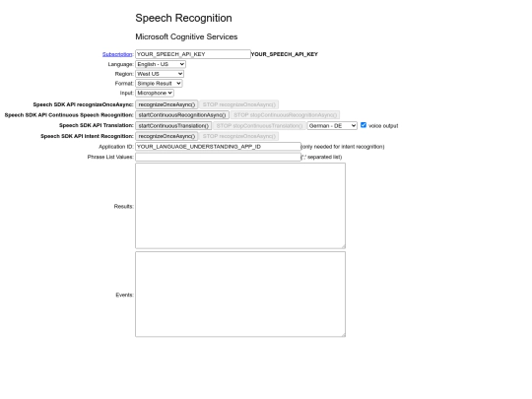Click STOP stopContinuousRecognitionAsync() button
The image size is (532, 399).
[x=285, y=115]
